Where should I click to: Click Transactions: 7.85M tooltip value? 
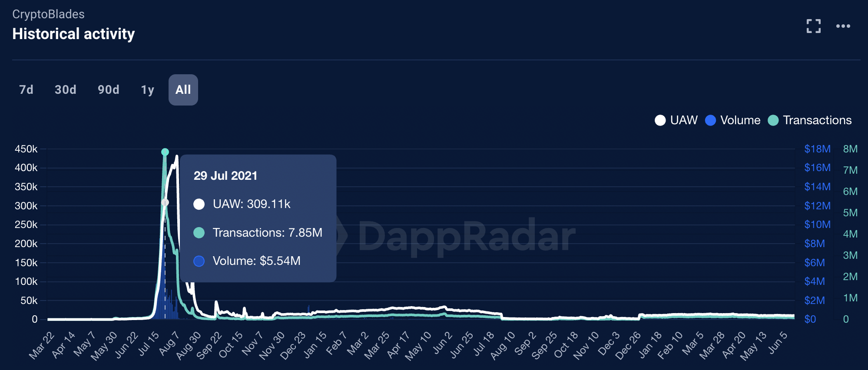pyautogui.click(x=268, y=233)
